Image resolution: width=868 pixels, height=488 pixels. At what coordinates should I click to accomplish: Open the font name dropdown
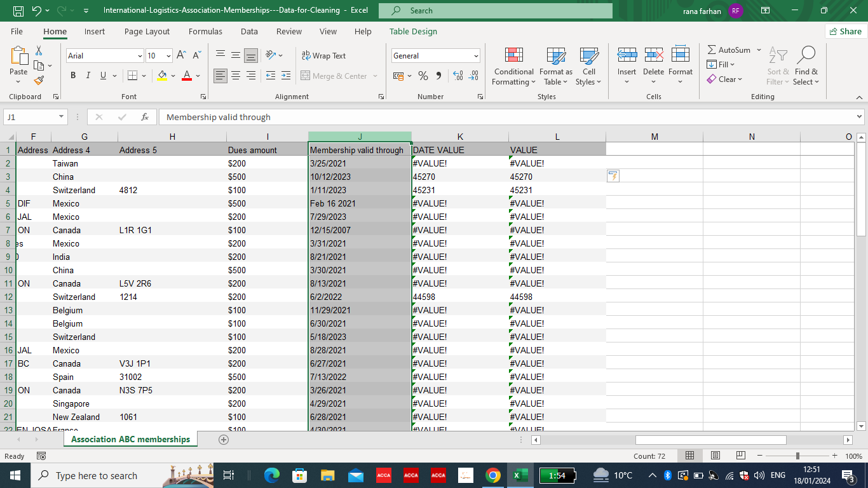140,56
